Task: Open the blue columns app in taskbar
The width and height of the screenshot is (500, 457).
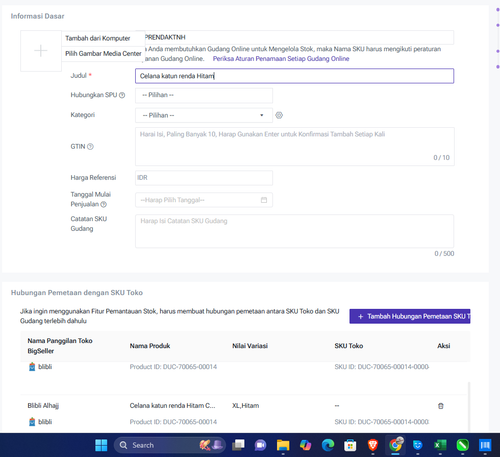Action: (485, 445)
